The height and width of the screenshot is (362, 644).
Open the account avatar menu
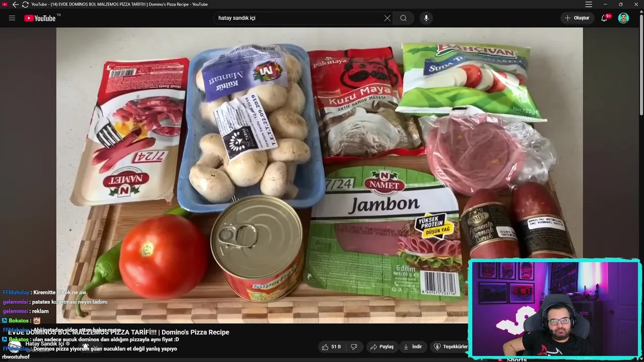(x=623, y=18)
